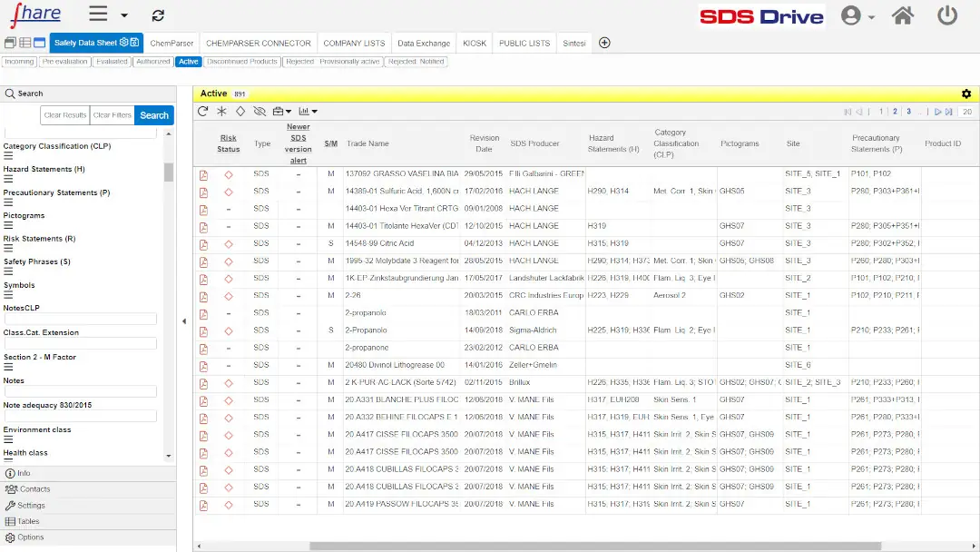
Task: Click the settings gear on Safety Data Sheet tab
Action: (x=124, y=42)
